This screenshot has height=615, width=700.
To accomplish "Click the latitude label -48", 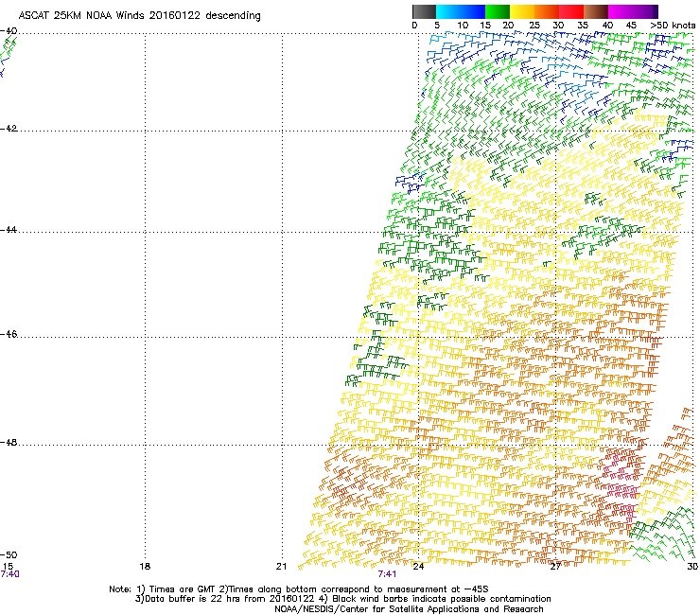I will [9, 442].
